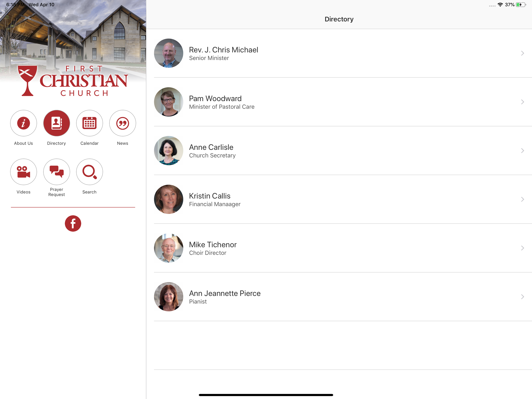The width and height of the screenshot is (532, 399).
Task: Open Kristin Callis name entry
Action: pos(210,196)
